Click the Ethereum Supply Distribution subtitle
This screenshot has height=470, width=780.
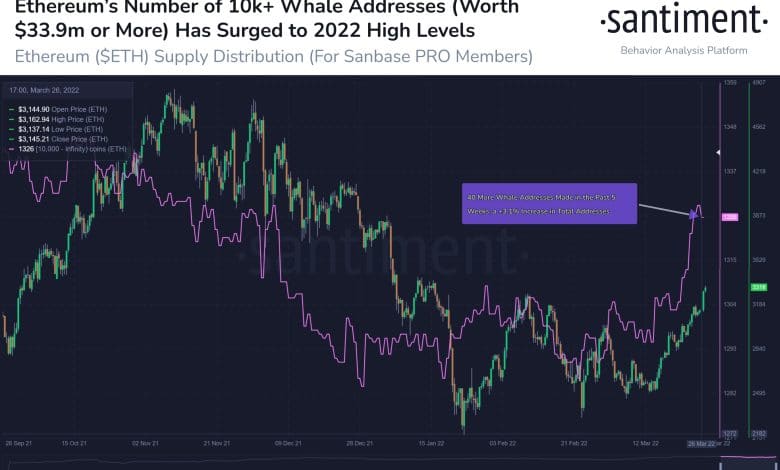point(267,57)
